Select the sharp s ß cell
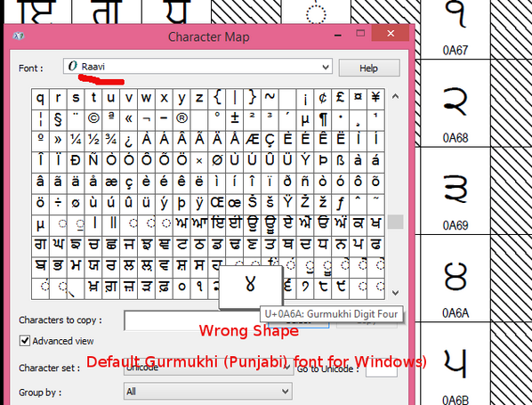 341,162
